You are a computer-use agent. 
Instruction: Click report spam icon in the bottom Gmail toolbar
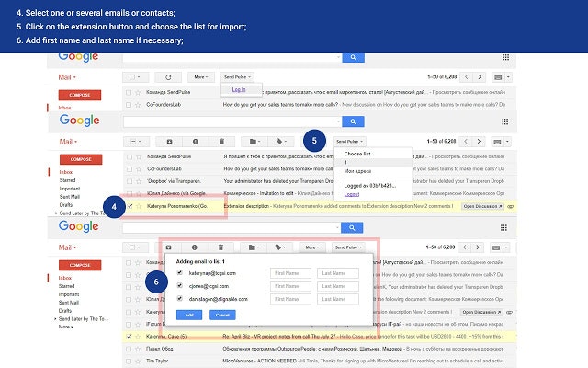point(194,247)
